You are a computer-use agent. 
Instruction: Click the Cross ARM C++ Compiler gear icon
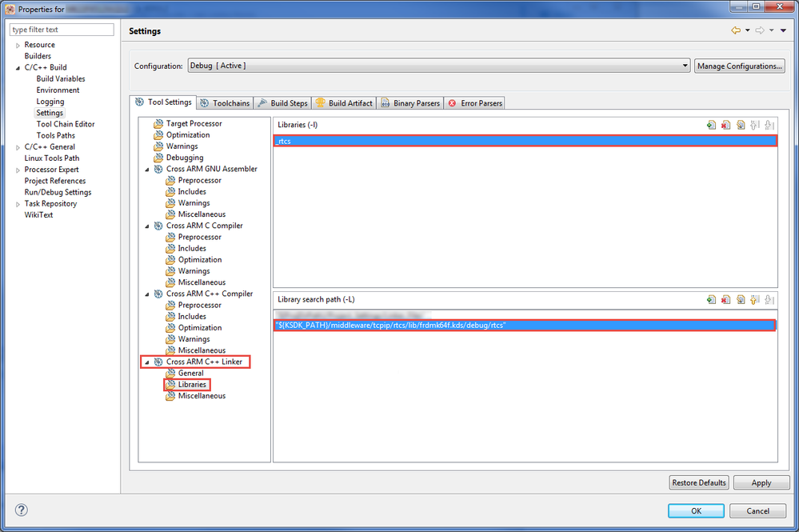coord(158,294)
